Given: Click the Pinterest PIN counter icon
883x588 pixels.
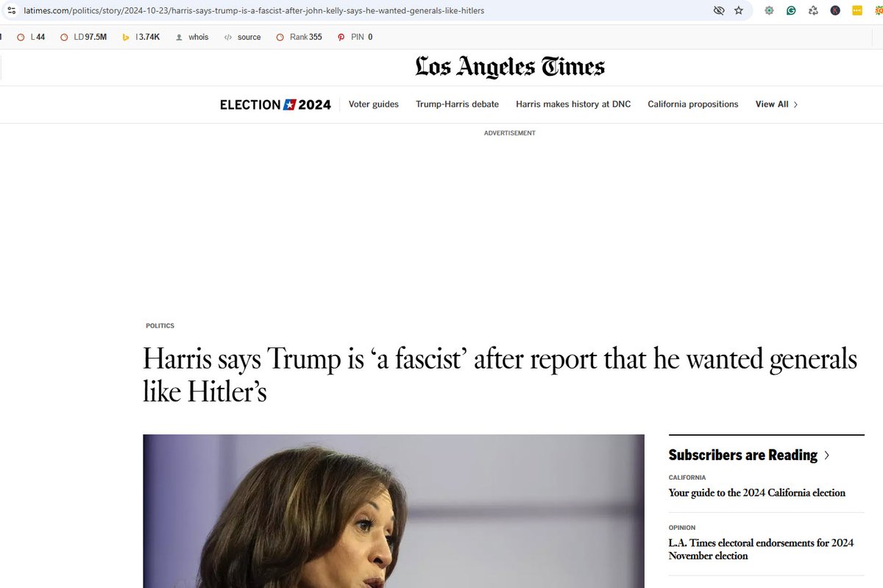Looking at the screenshot, I should click(x=341, y=36).
